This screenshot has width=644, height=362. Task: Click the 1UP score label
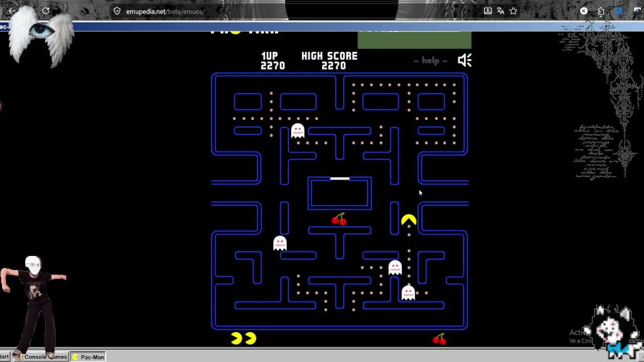[270, 56]
